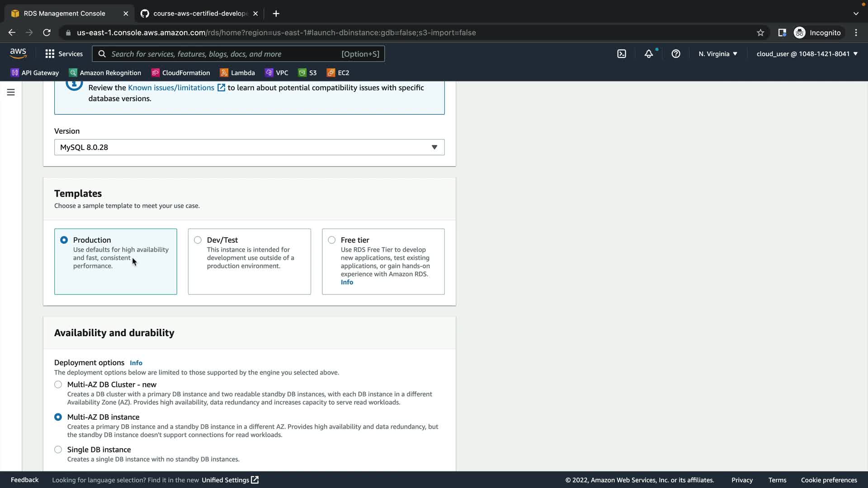
Task: Click the AWS logo home icon
Action: [18, 53]
